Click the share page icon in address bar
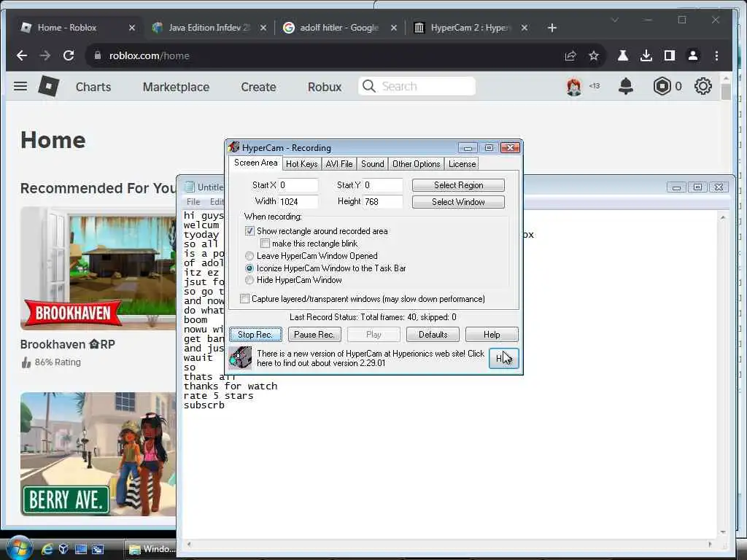Screen dimensions: 747x560 pos(570,55)
